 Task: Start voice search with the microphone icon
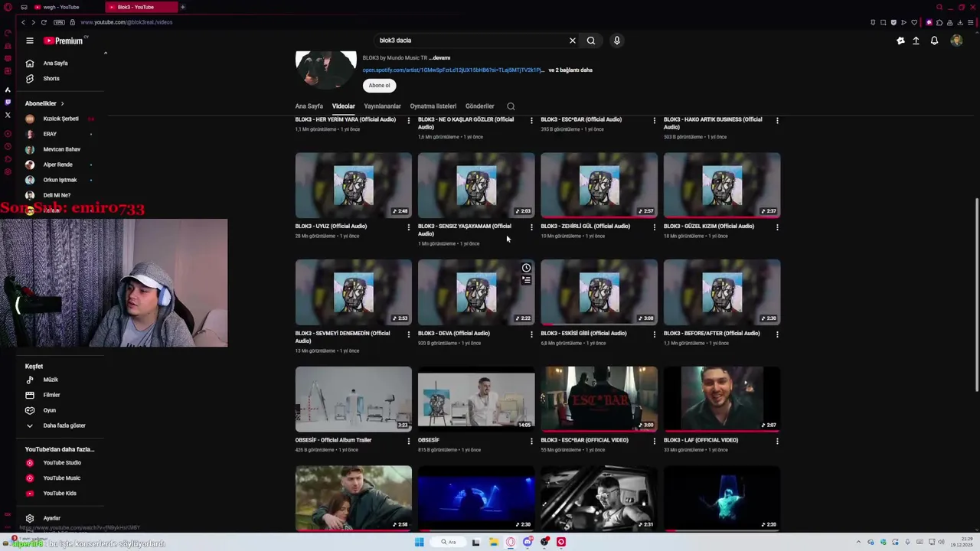coord(616,41)
